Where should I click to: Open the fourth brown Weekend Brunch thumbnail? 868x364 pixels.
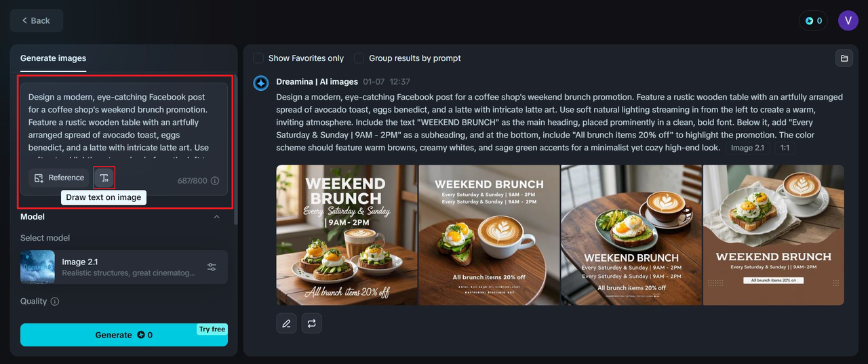point(774,235)
